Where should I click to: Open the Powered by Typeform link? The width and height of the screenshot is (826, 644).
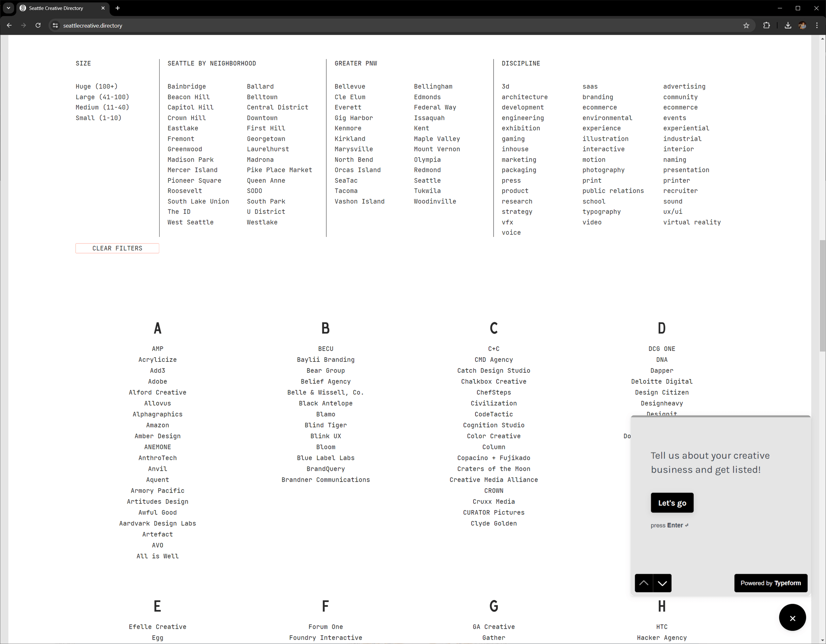click(771, 583)
